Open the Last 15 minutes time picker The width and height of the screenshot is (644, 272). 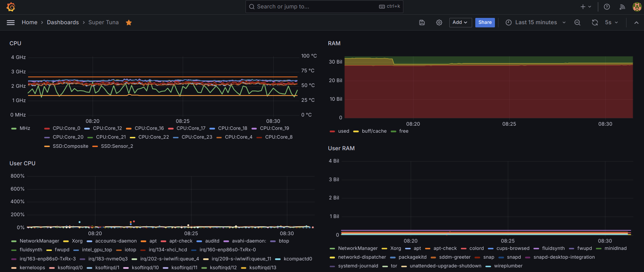(536, 22)
